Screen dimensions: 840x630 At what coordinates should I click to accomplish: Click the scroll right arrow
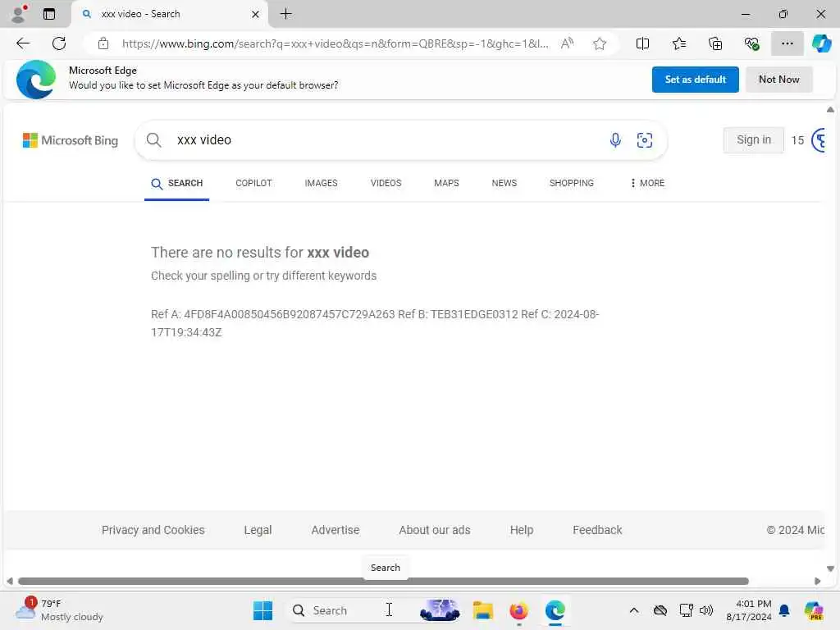pos(818,582)
